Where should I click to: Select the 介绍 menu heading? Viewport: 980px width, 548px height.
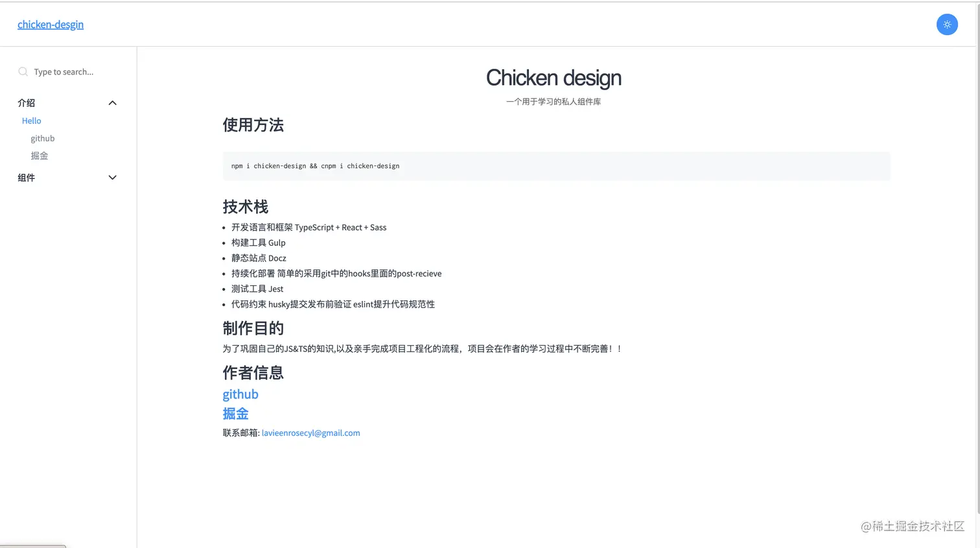(x=27, y=103)
